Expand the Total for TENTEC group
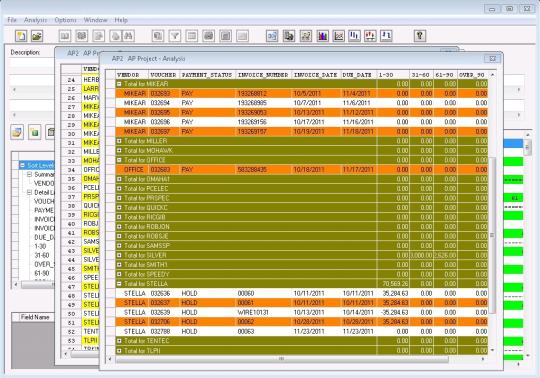 point(119,341)
